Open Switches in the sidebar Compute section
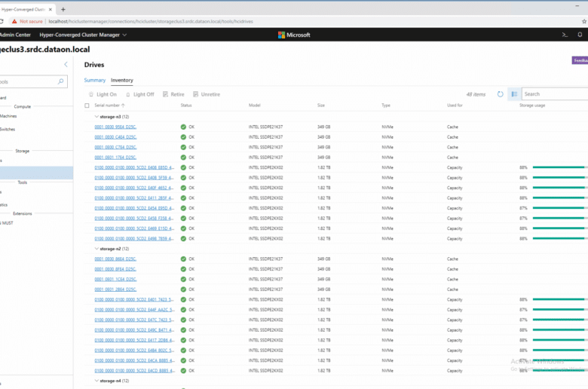The height and width of the screenshot is (389, 588). click(x=8, y=129)
